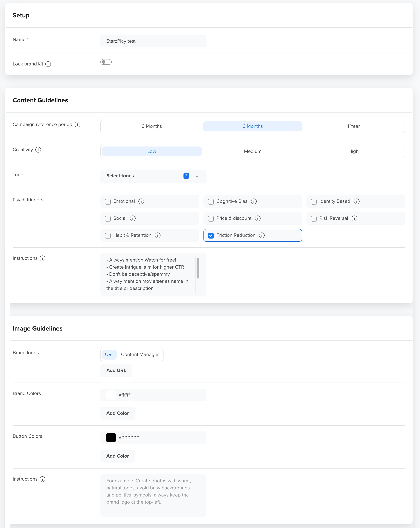Enable the Price & discount checkbox

pos(211,219)
